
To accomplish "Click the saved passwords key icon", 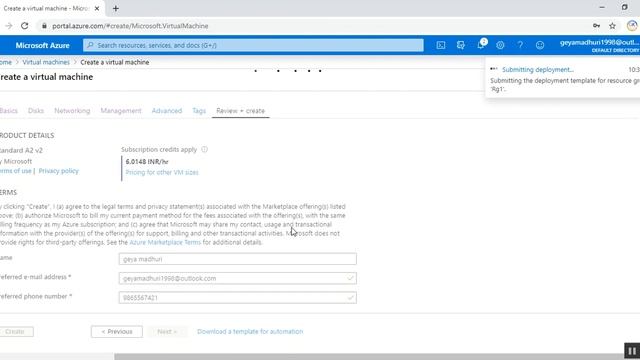I will tap(596, 26).
